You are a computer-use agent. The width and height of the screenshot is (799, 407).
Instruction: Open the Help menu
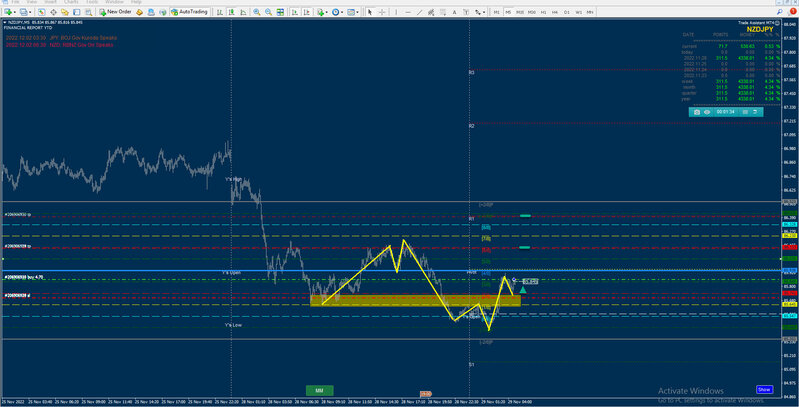136,2
